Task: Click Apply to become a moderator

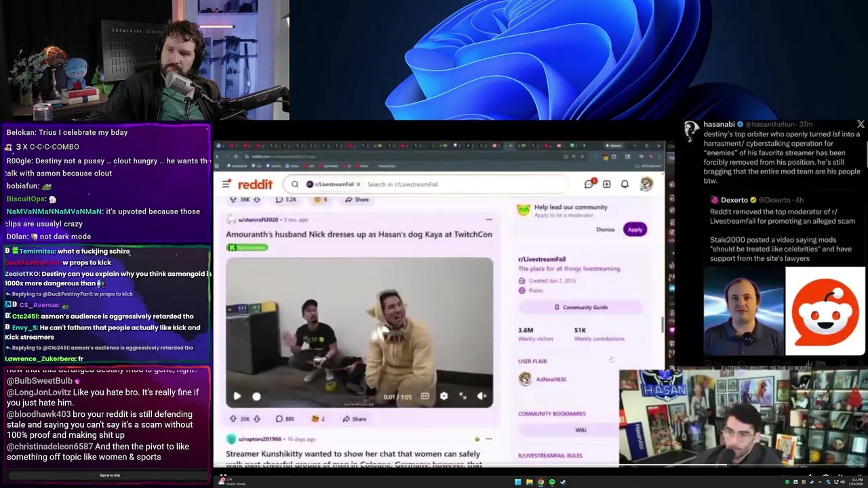Action: point(635,230)
